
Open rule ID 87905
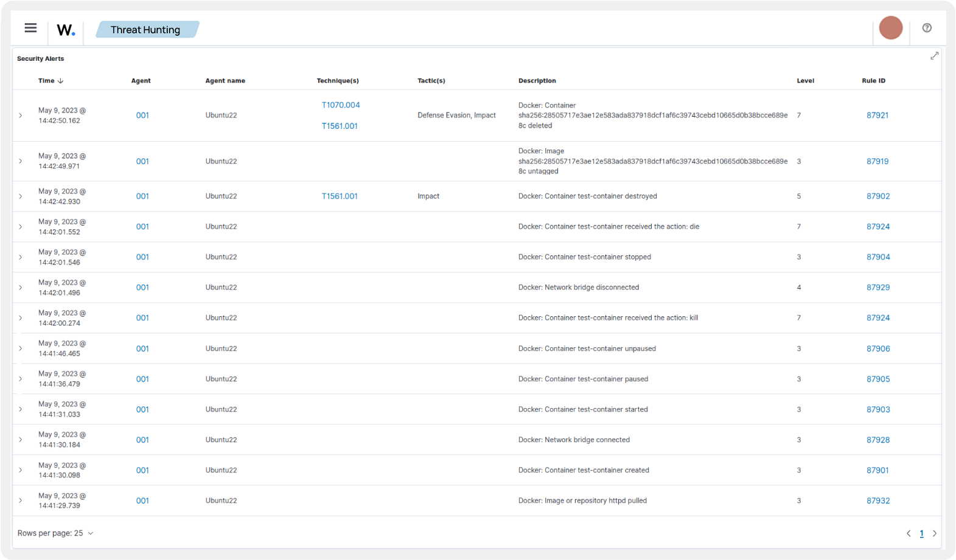pyautogui.click(x=878, y=379)
